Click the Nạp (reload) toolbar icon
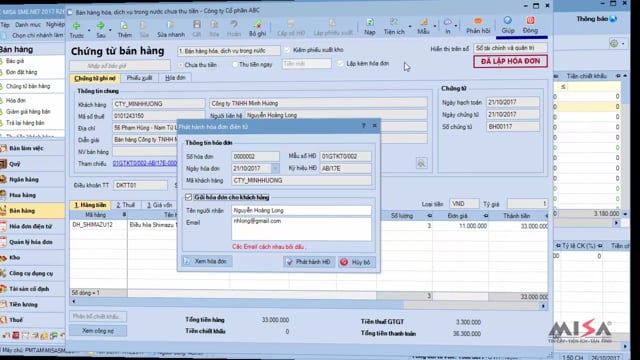640x360 pixels. pyautogui.click(x=370, y=23)
